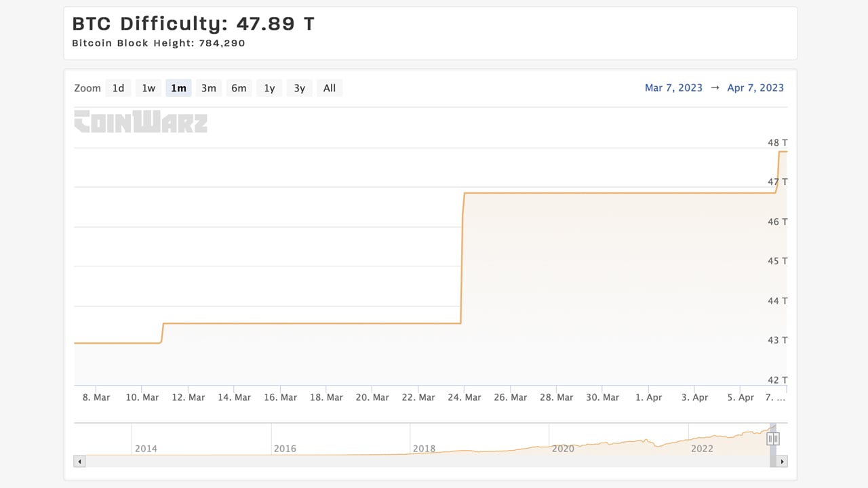Edit the Mar 7, 2023 start date
The width and height of the screenshot is (868, 488).
(x=673, y=88)
